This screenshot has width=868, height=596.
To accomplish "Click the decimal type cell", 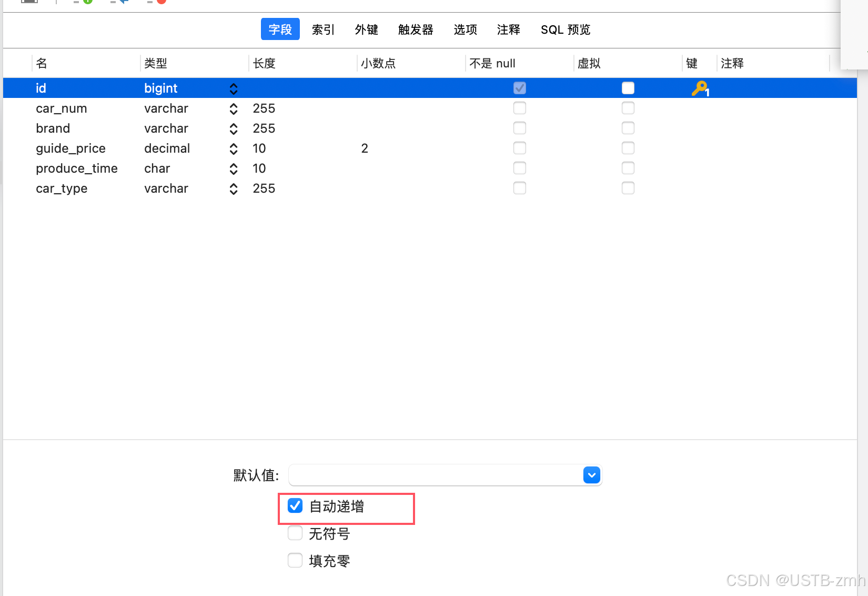I will (167, 148).
